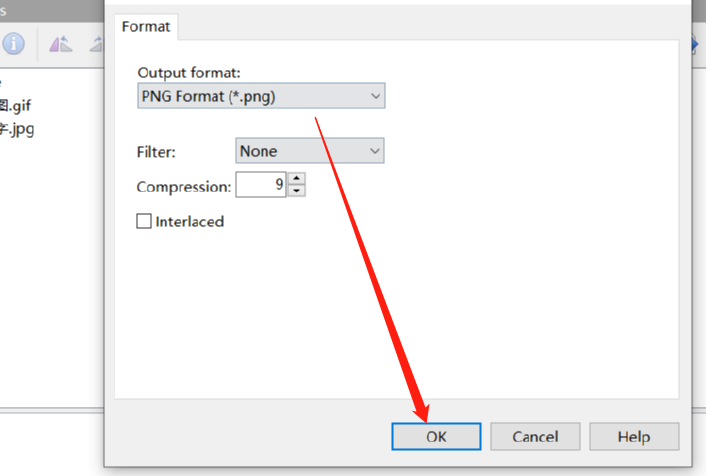The image size is (710, 476).
Task: Open the Help button
Action: coord(634,437)
